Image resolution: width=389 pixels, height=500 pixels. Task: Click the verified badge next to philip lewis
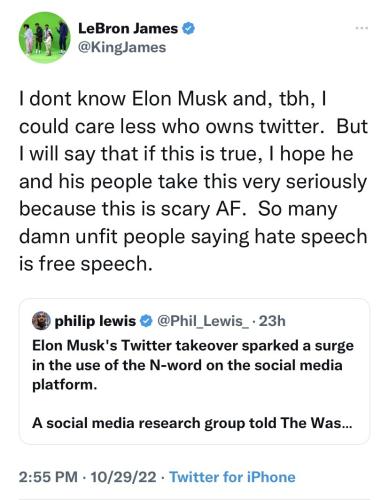(x=145, y=321)
